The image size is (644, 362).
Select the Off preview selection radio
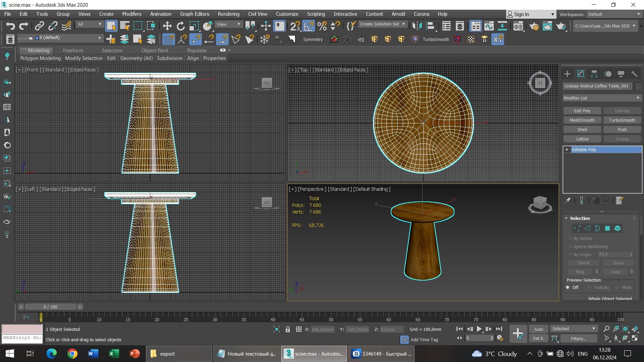click(568, 287)
